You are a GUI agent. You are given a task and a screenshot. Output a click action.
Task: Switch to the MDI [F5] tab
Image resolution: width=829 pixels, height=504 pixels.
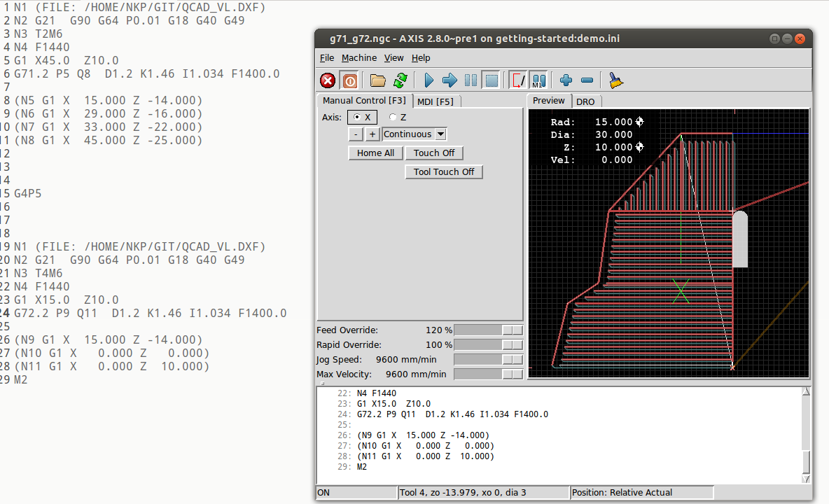tap(435, 101)
